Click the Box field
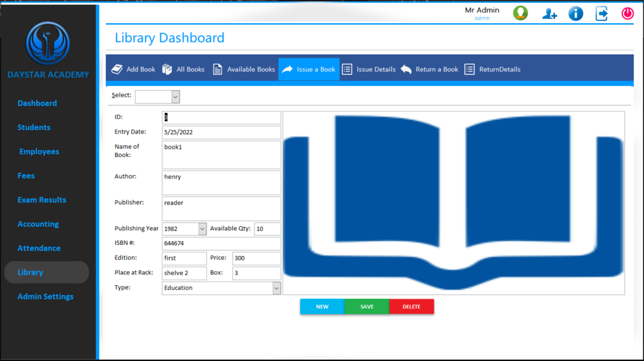 pyautogui.click(x=256, y=273)
